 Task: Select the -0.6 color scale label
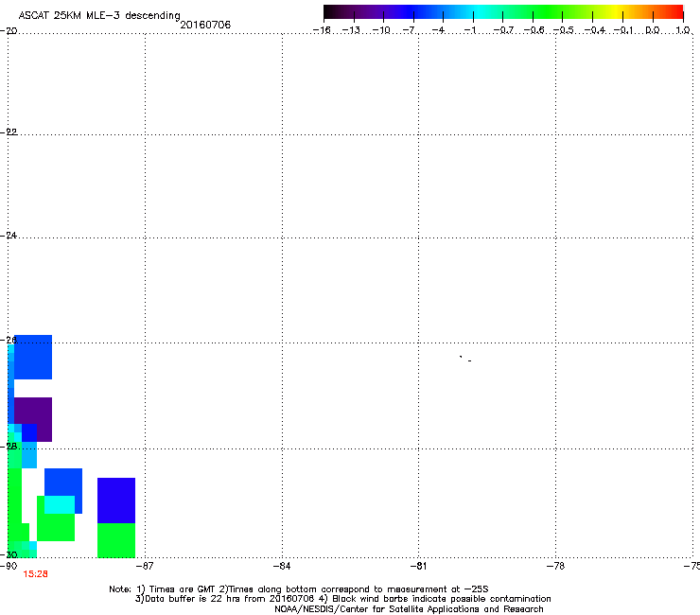[534, 30]
